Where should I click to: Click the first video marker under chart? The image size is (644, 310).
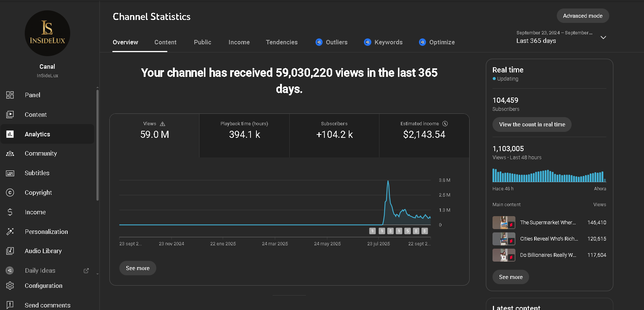(372, 231)
